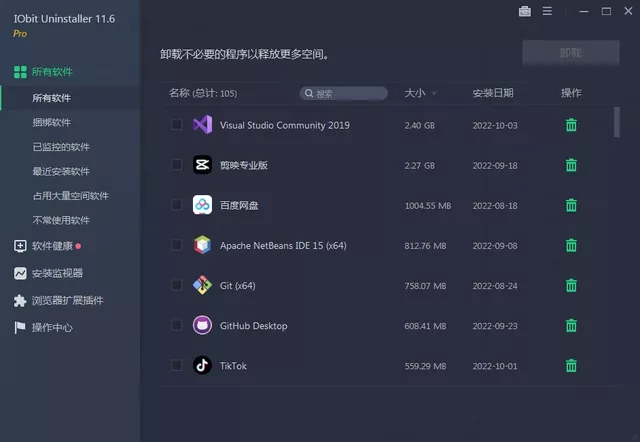This screenshot has width=640, height=442.
Task: Click the trash icon for Git (x64)
Action: [571, 285]
